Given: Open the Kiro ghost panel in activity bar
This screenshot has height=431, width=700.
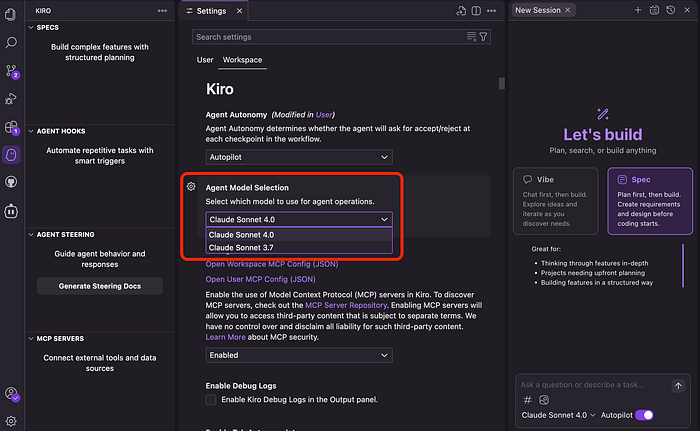Looking at the screenshot, I should (x=11, y=155).
